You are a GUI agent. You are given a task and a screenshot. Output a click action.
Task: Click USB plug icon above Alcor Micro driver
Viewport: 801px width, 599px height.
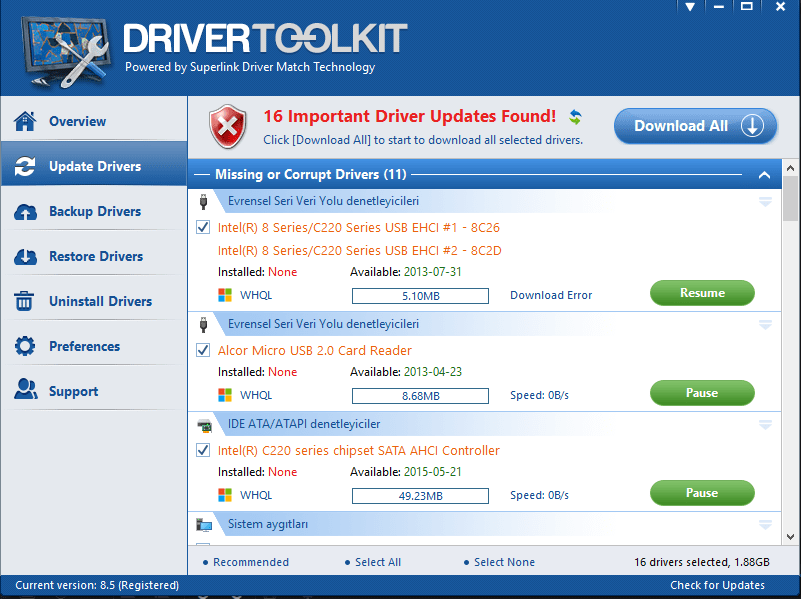point(203,324)
